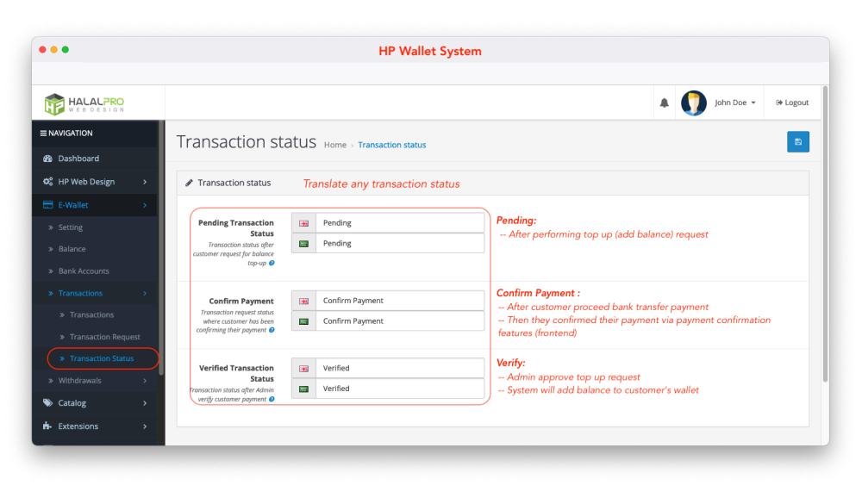The image size is (862, 504).
Task: Click the help icon under Pending Transaction Status
Action: (x=272, y=263)
